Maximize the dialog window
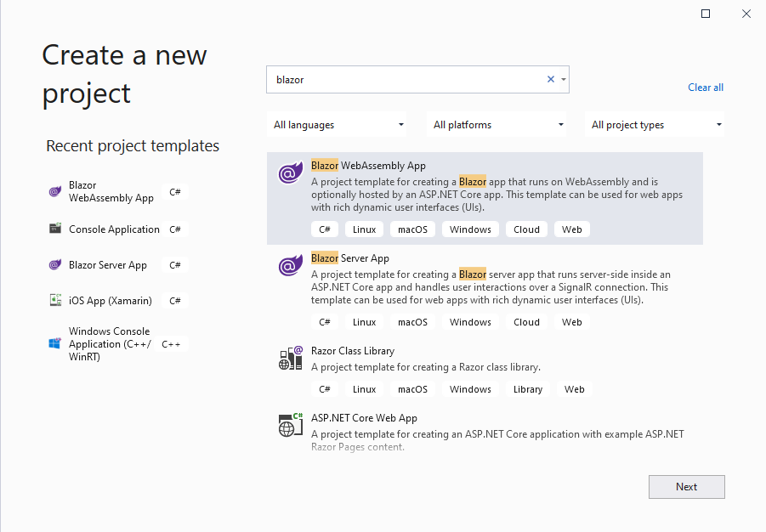 pyautogui.click(x=706, y=14)
